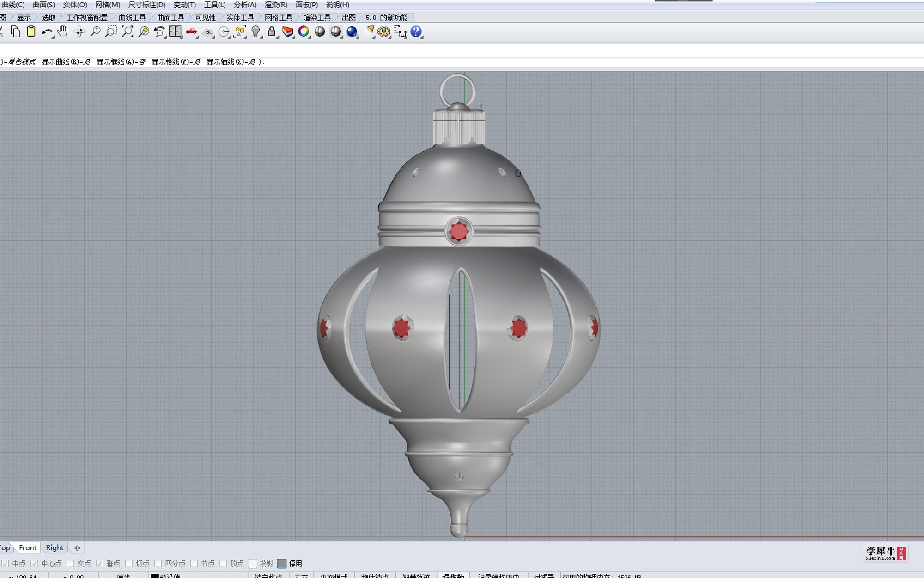Viewport: 924px width, 578px height.
Task: Select the Zoom dynamic magnifier tool
Action: pos(95,31)
